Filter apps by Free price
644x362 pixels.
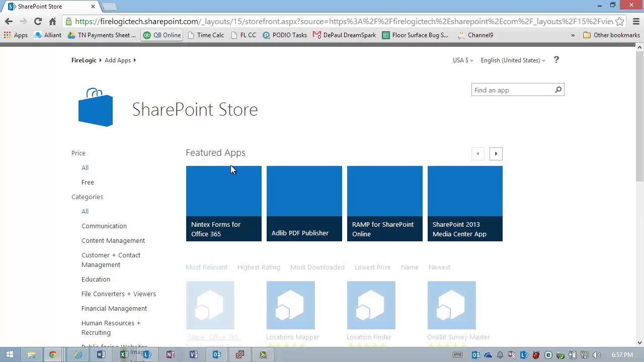pos(88,182)
